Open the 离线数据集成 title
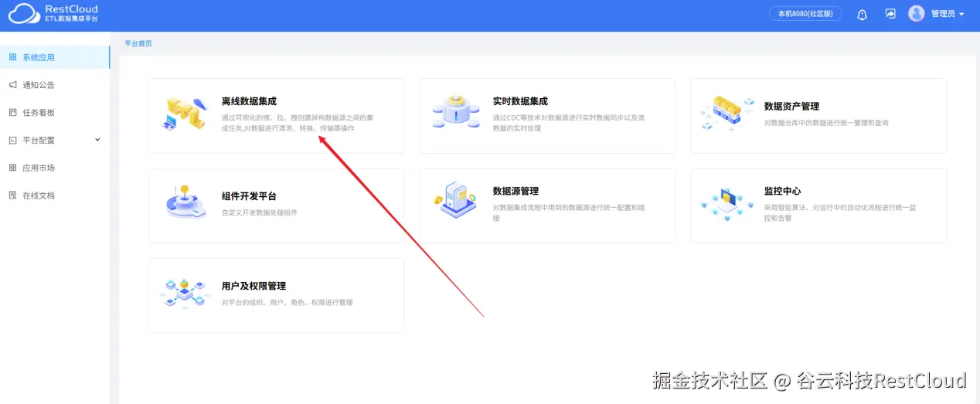Viewport: 980px width, 404px height. (x=249, y=101)
